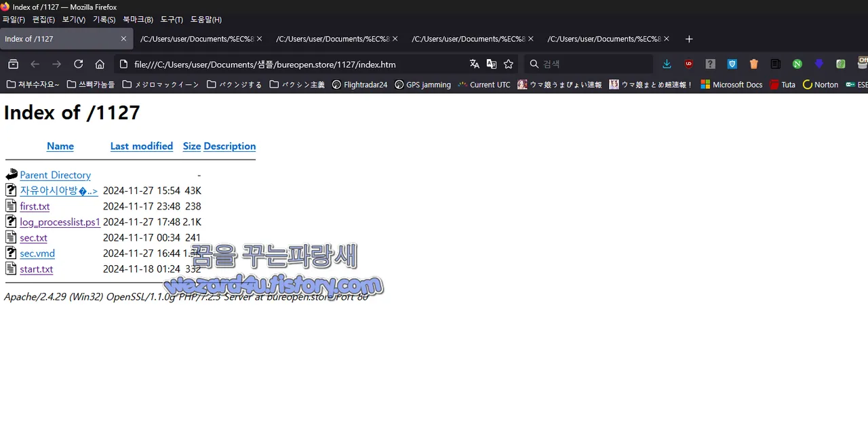
Task: Click the purple down-arrow extension icon
Action: [819, 64]
